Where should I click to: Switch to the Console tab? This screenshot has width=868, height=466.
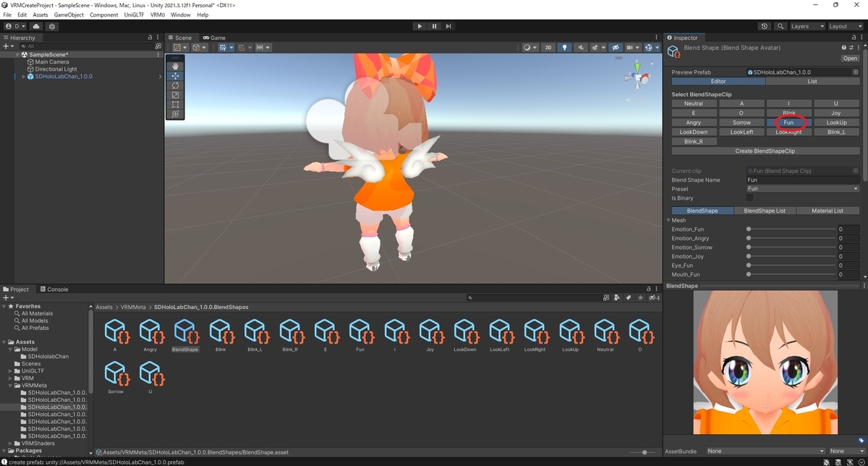tap(53, 289)
